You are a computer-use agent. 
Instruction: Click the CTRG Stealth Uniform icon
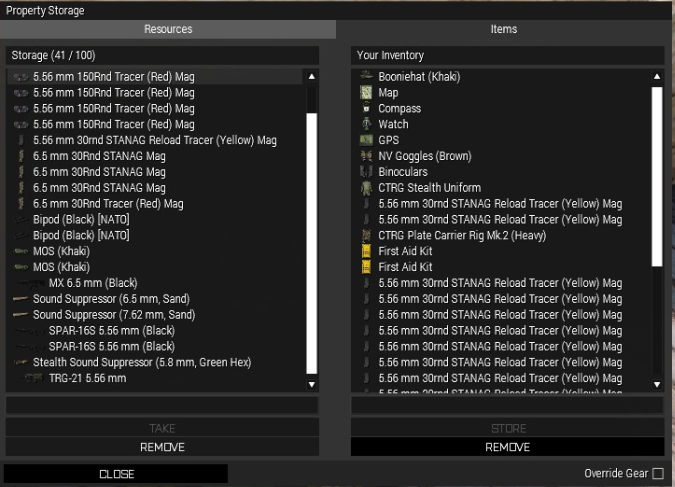(366, 188)
